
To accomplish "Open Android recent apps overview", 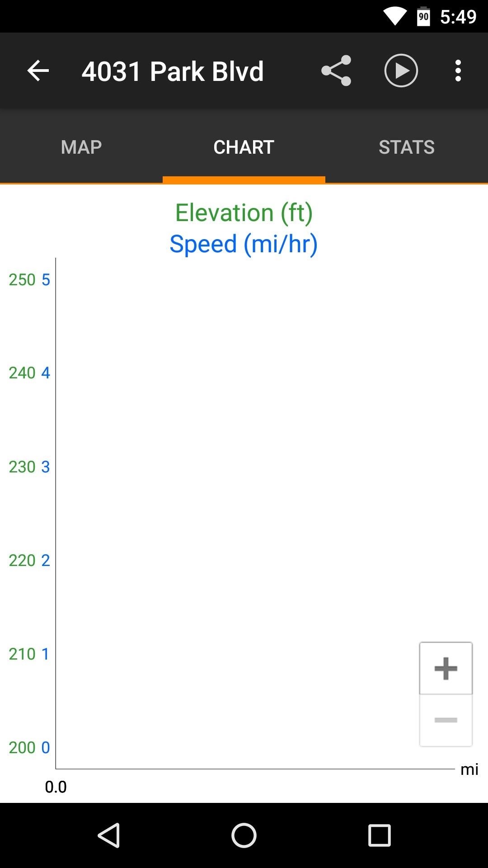I will (379, 835).
